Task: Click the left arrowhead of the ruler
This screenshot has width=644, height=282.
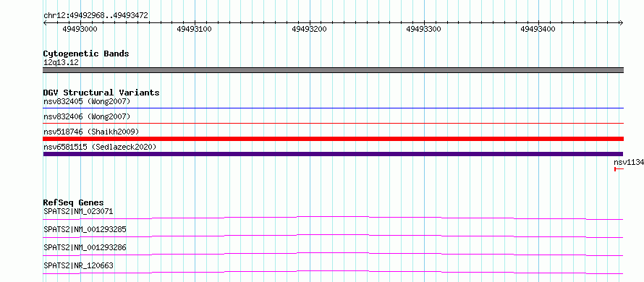Action: coord(45,22)
